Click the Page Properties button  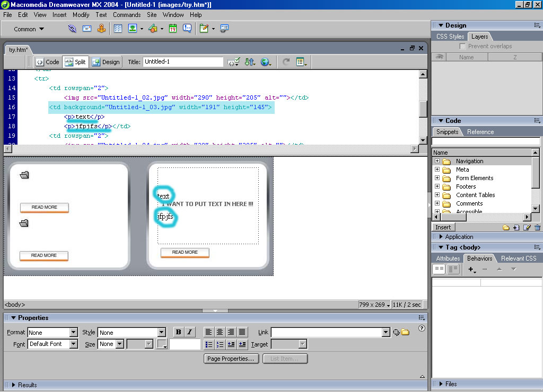[x=231, y=359]
